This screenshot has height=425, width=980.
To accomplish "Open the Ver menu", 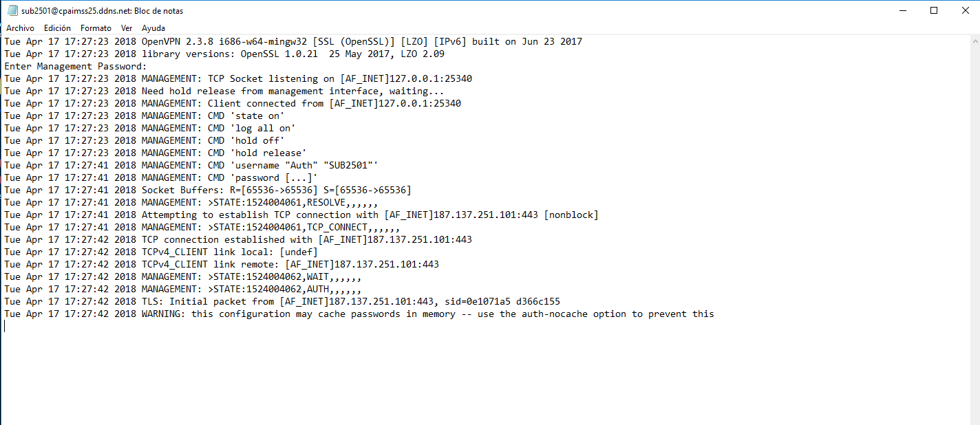I will click(x=127, y=28).
